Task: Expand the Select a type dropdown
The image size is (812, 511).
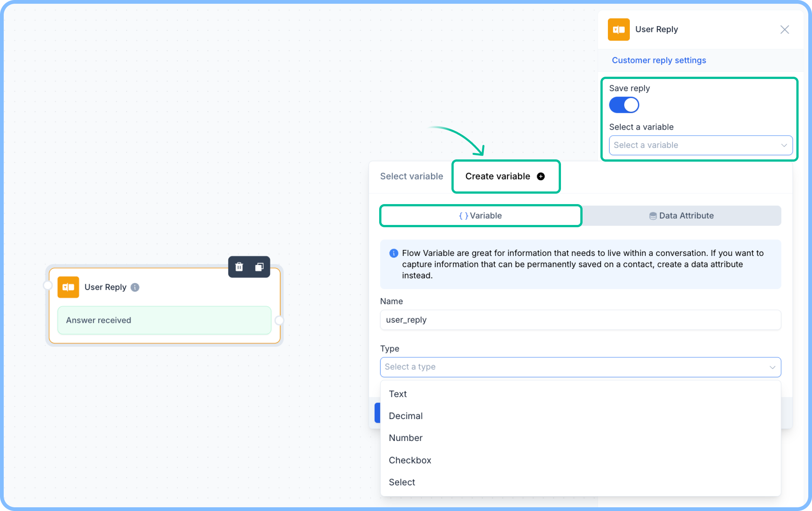Action: coord(580,367)
